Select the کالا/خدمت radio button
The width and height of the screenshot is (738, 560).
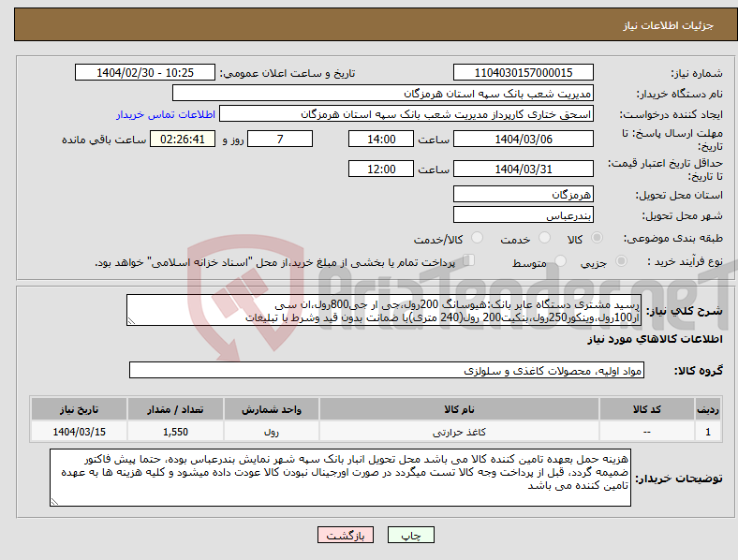(478, 238)
